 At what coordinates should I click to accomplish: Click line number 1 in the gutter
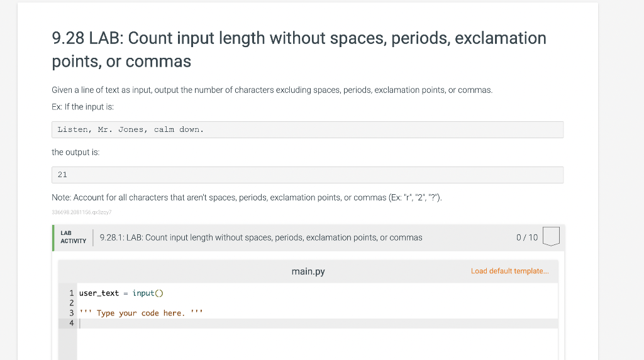[x=72, y=293]
